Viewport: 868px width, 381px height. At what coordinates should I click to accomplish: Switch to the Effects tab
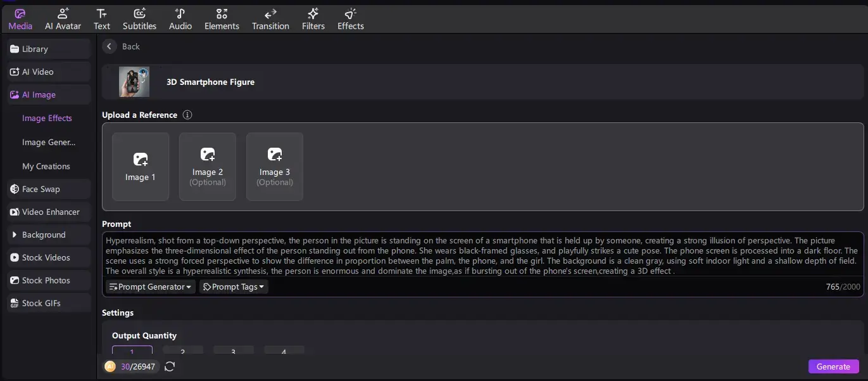click(350, 19)
